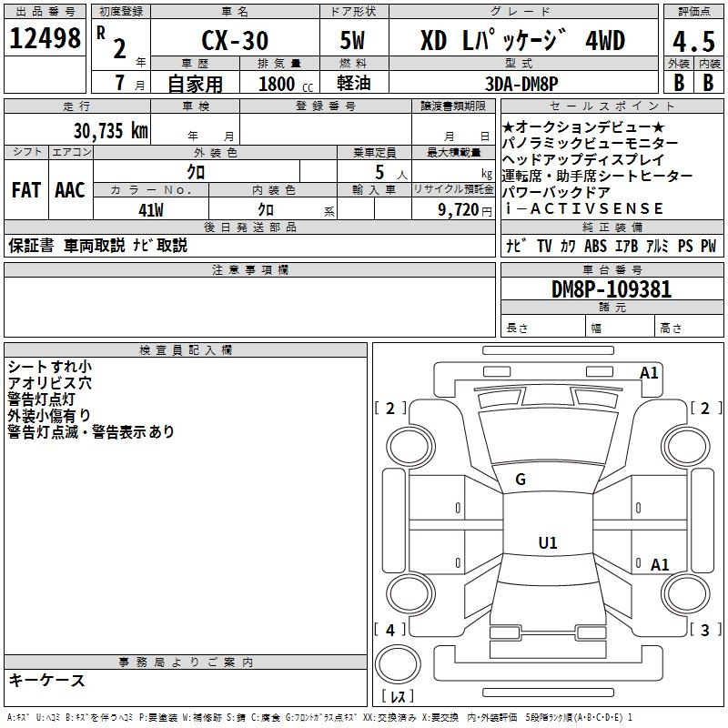This screenshot has height=728, width=728.
Task: Select the キーケース note
Action: point(46,681)
